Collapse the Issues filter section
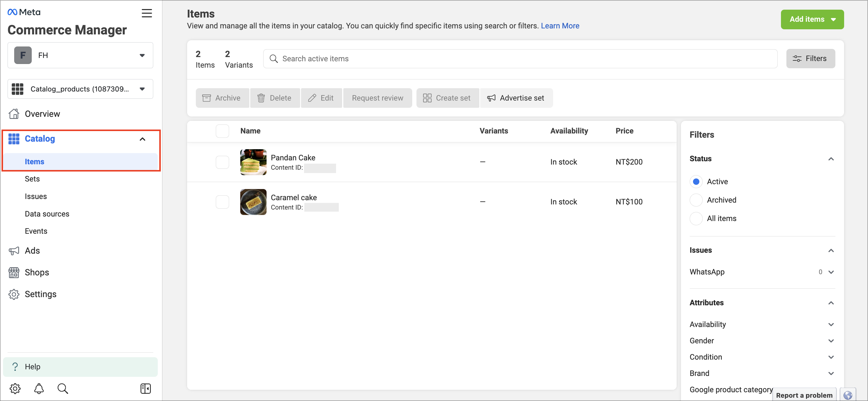 click(831, 251)
